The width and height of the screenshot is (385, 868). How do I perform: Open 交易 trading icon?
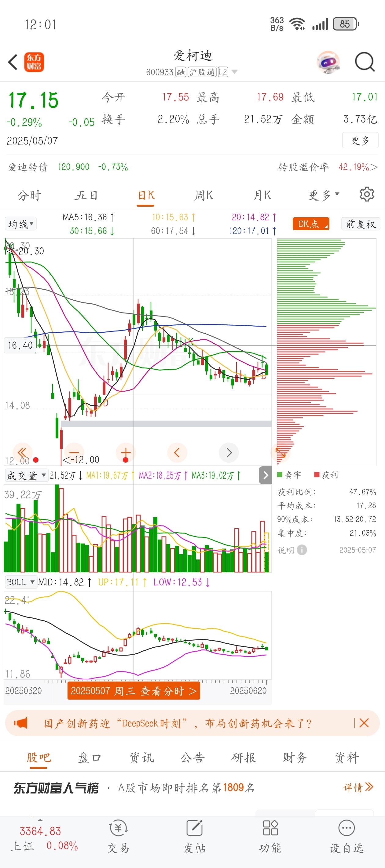pos(119,837)
